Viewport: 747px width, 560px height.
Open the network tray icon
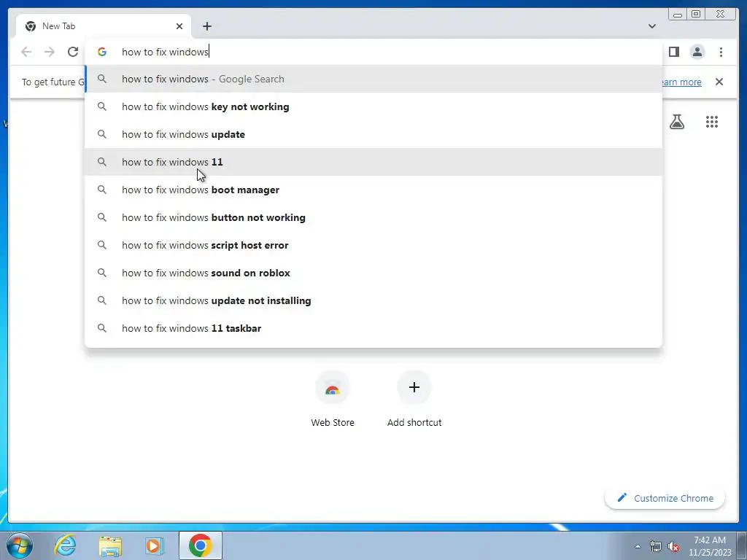click(x=656, y=546)
